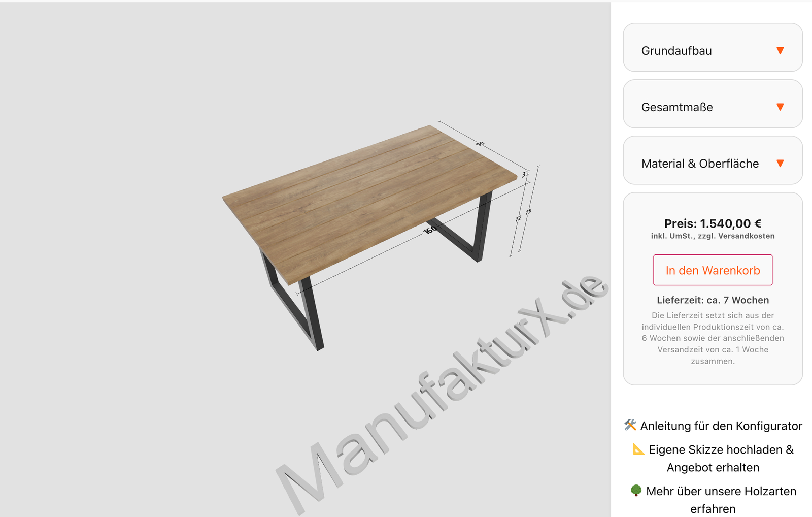The width and height of the screenshot is (812, 517).
Task: Click the 160 length dimension label
Action: [430, 230]
